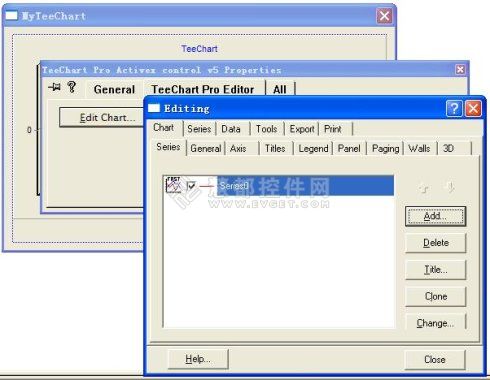The height and width of the screenshot is (380, 490).
Task: Select the red Series0 line color sample
Action: tap(207, 186)
